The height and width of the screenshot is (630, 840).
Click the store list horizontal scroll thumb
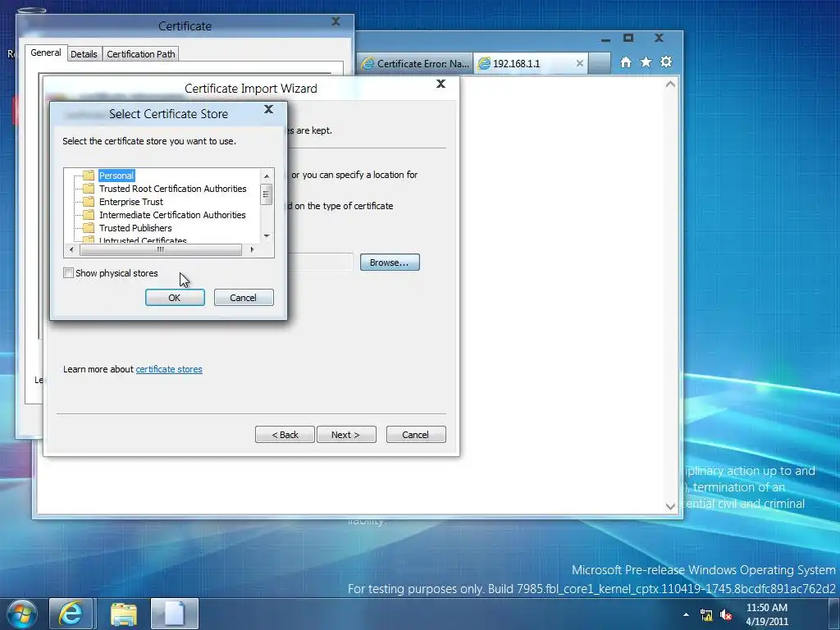click(x=160, y=249)
